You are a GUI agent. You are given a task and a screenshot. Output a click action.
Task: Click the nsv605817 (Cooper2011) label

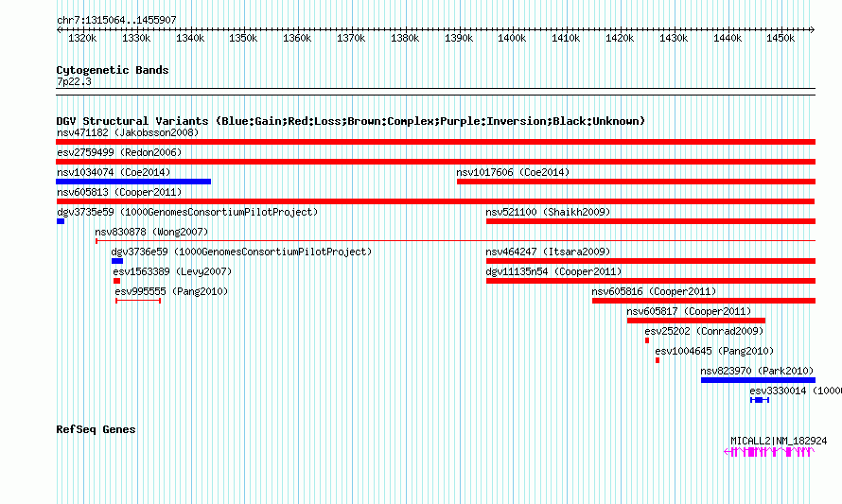point(689,311)
